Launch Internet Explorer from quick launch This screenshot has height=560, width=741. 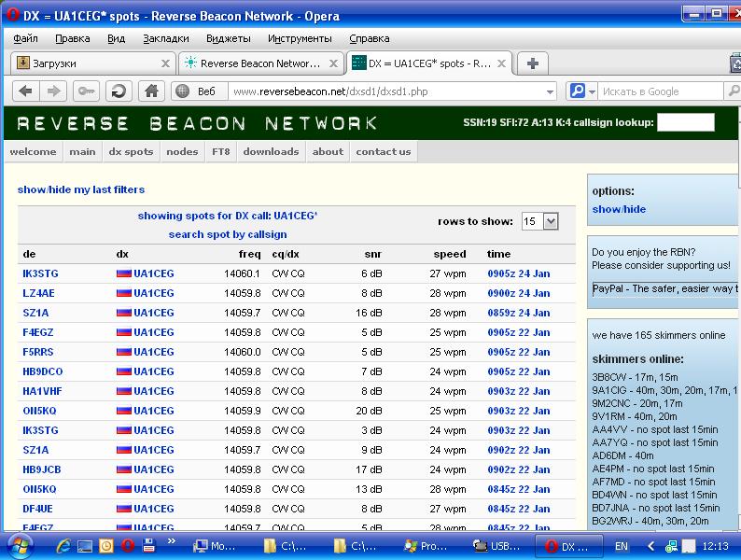[63, 546]
